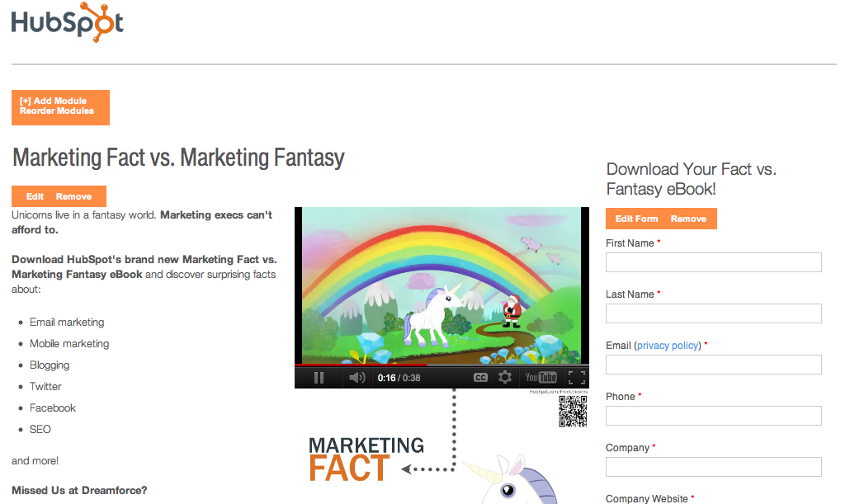This screenshot has width=850, height=504.
Task: Click the 0:16 / 0:38 time display
Action: [399, 378]
